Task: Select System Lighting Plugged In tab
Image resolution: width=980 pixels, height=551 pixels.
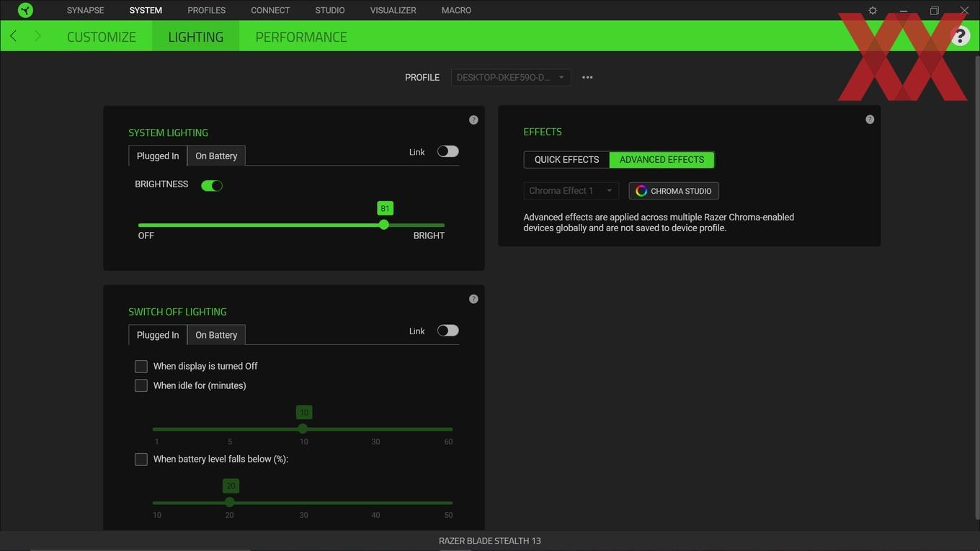Action: (158, 156)
